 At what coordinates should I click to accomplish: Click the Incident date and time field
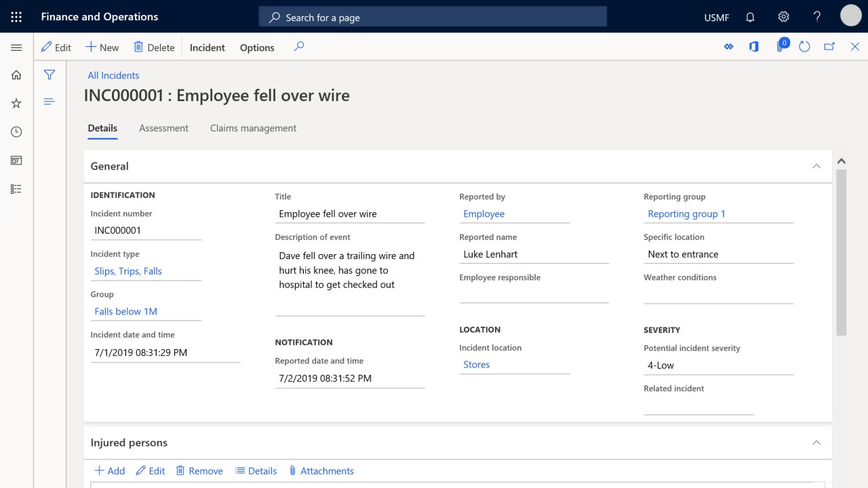pos(165,352)
